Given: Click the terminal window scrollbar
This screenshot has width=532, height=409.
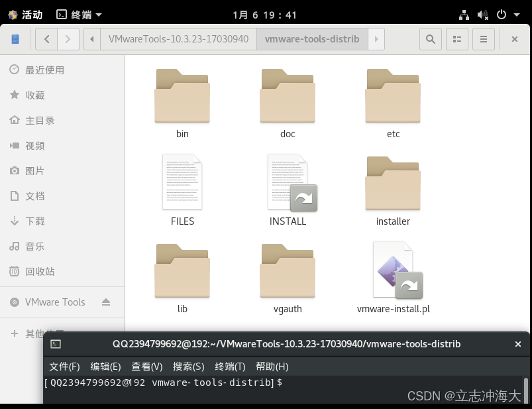Looking at the screenshot, I should tap(526, 390).
